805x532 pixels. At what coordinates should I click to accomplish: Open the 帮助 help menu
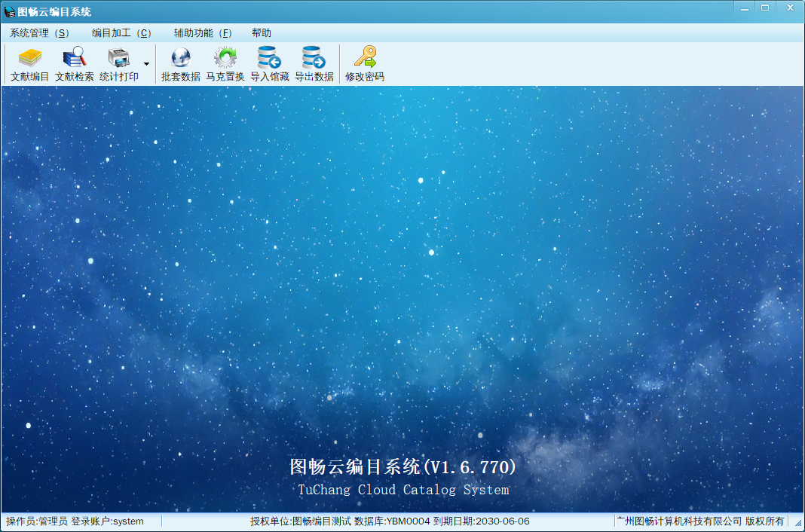[262, 33]
